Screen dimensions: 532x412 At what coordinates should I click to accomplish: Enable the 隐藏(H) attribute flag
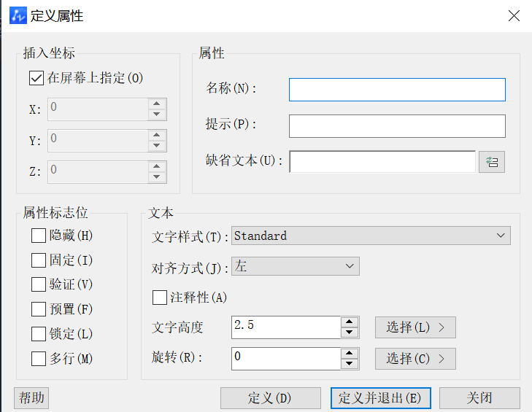pos(39,236)
